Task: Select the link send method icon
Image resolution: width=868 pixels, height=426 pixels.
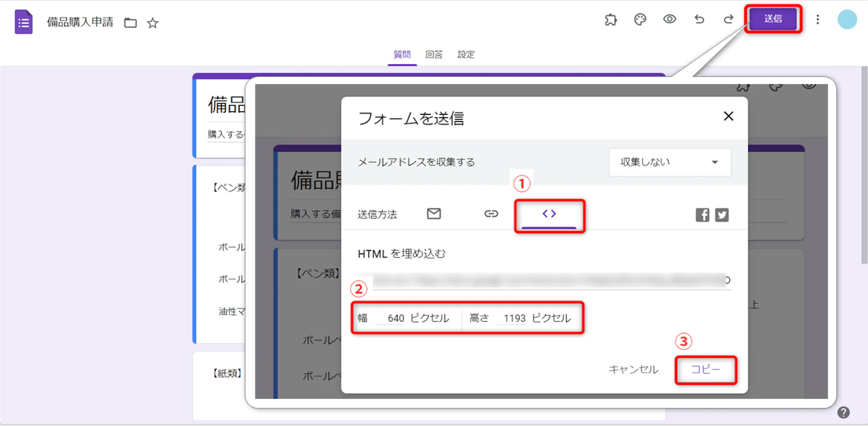Action: coord(491,214)
